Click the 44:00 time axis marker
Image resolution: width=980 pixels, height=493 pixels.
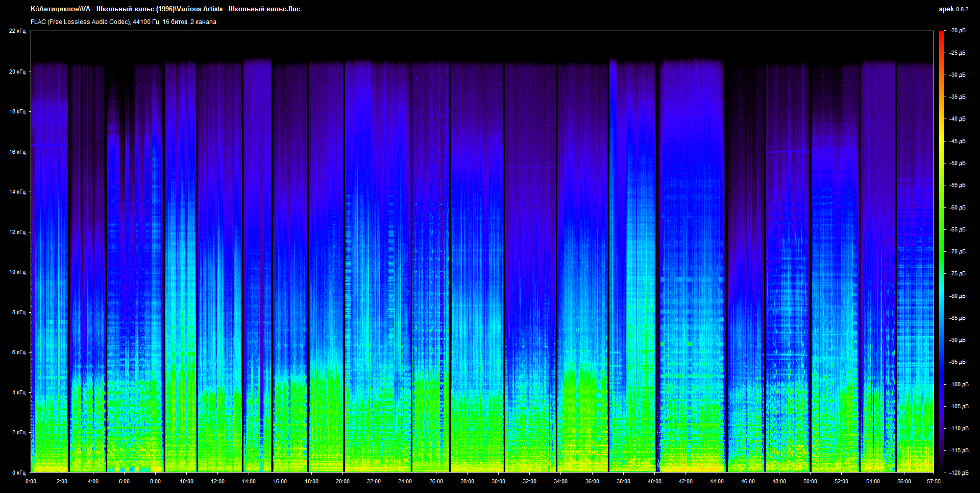coord(717,481)
